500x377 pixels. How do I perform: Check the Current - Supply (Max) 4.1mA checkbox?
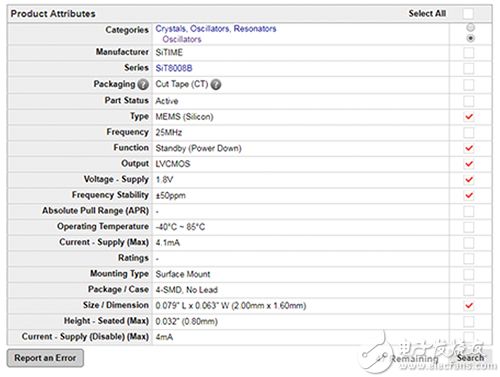coord(469,243)
